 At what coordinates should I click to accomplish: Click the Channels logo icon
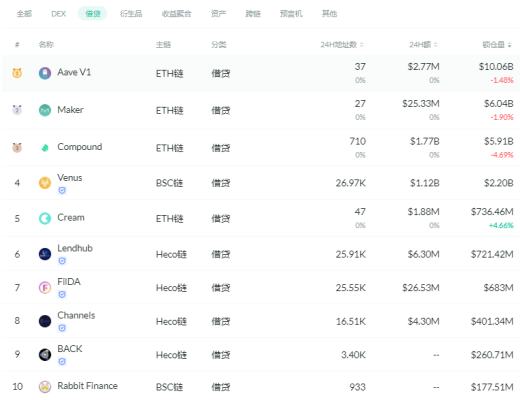pyautogui.click(x=45, y=321)
